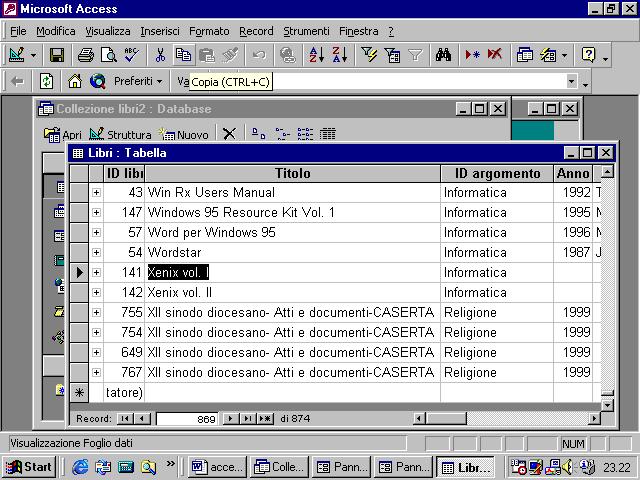Image resolution: width=640 pixels, height=480 pixels.
Task: Click Filter by Form icon
Action: [392, 55]
